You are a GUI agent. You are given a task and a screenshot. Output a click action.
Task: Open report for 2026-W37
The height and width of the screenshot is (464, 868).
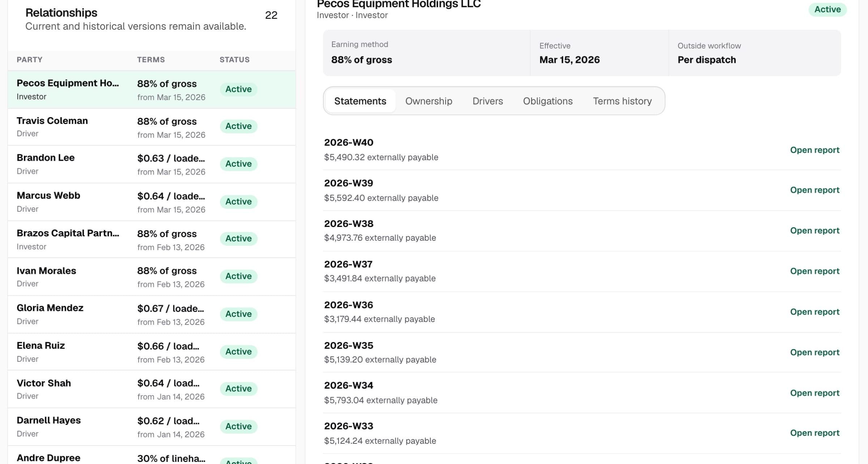click(814, 271)
